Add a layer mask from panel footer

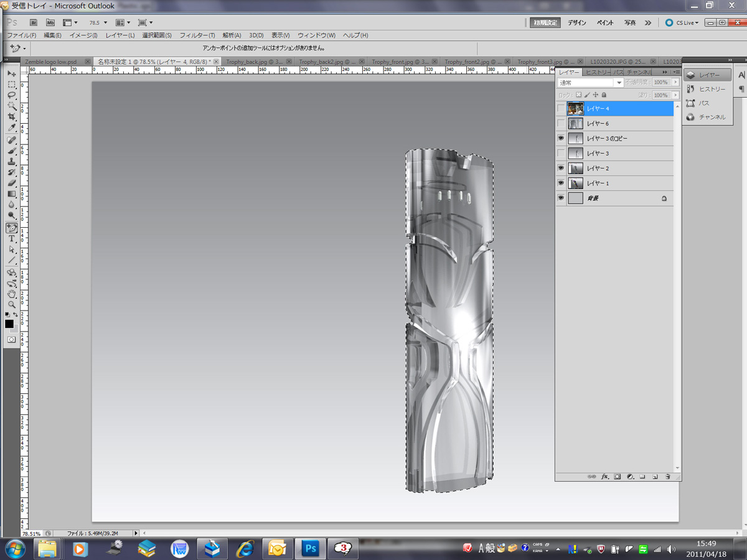(617, 477)
